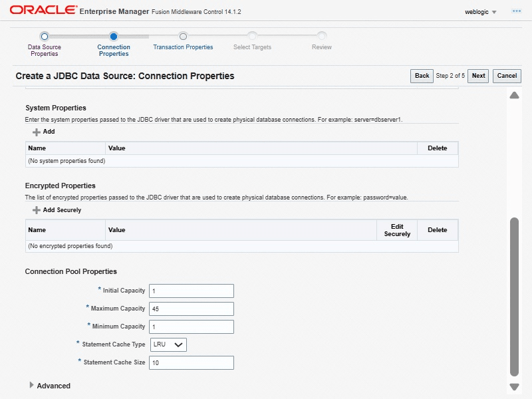
Task: Click the Transaction Properties step circle
Action: [183, 37]
